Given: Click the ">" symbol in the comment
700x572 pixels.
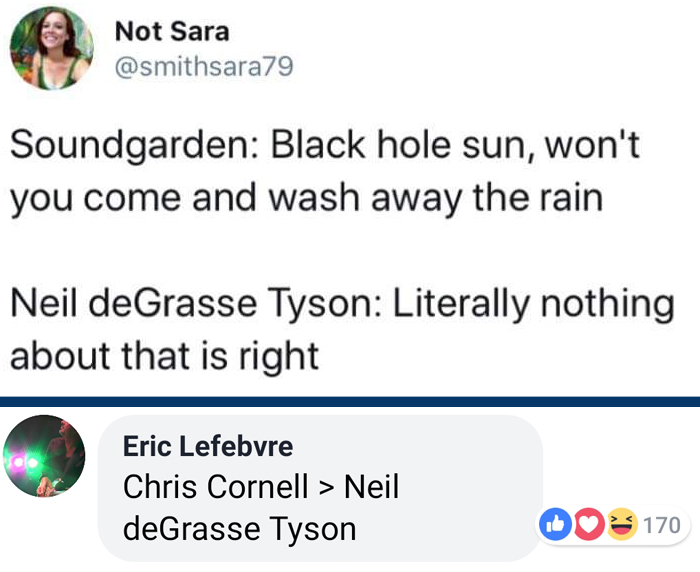Looking at the screenshot, I should point(326,487).
